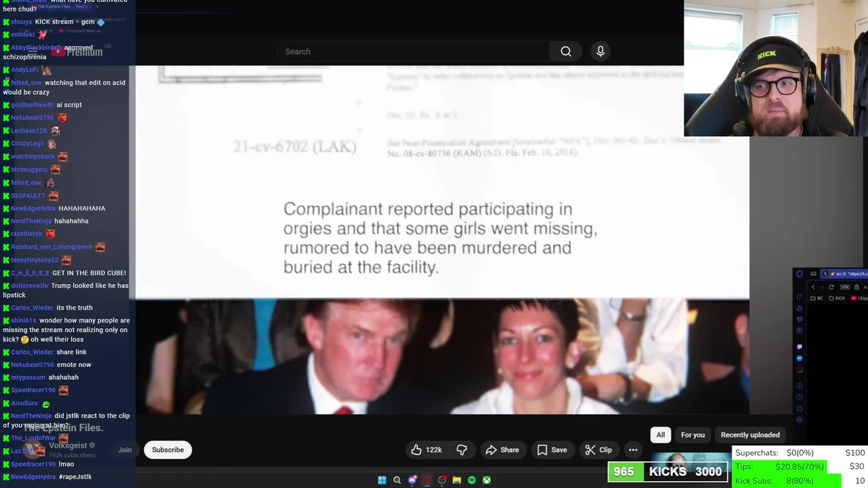Click chat username "mtypossum"

coord(28,378)
